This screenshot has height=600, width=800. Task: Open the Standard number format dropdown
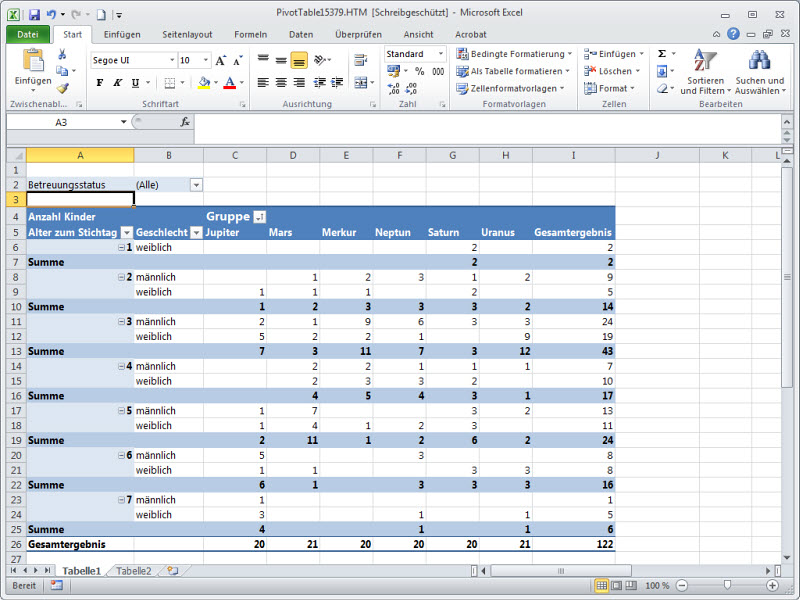point(441,54)
